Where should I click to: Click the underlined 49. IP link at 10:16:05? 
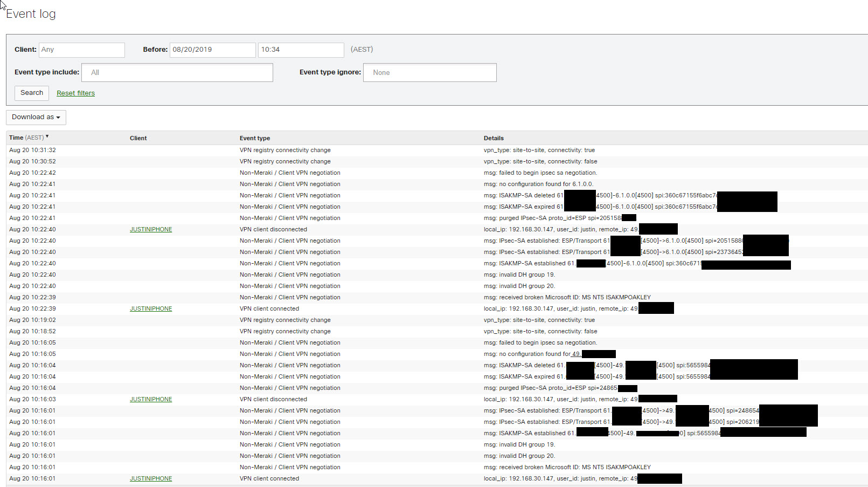[576, 354]
